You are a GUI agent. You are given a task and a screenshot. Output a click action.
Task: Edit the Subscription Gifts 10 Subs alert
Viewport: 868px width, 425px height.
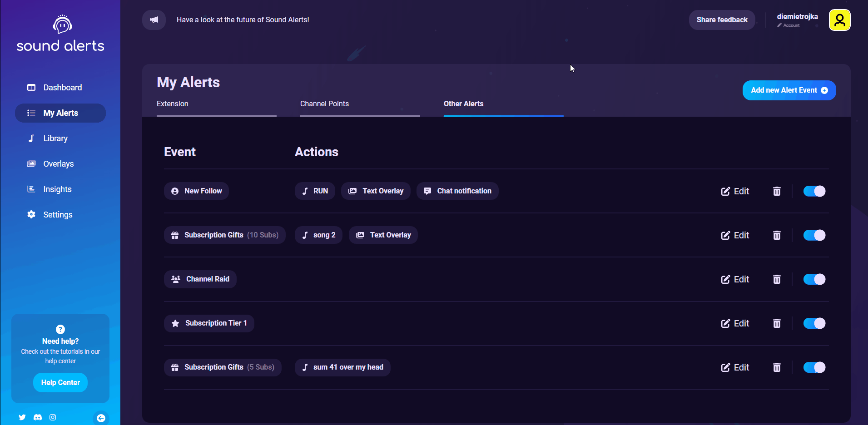pyautogui.click(x=735, y=235)
